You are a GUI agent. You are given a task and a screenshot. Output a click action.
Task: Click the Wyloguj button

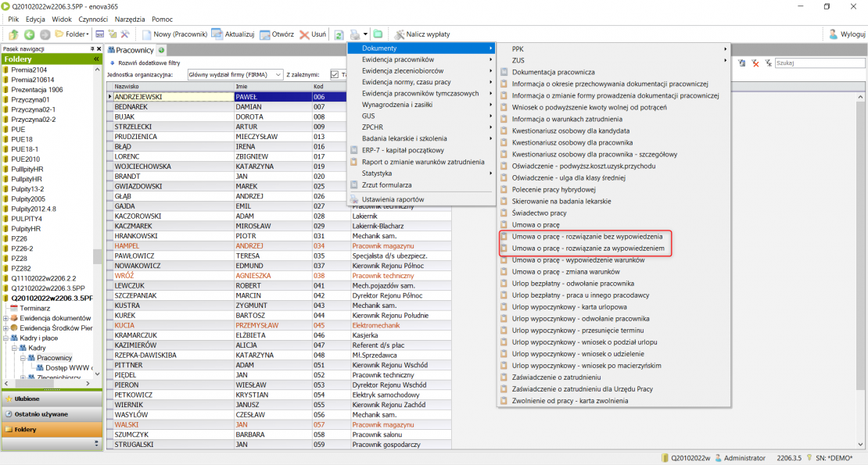[846, 34]
